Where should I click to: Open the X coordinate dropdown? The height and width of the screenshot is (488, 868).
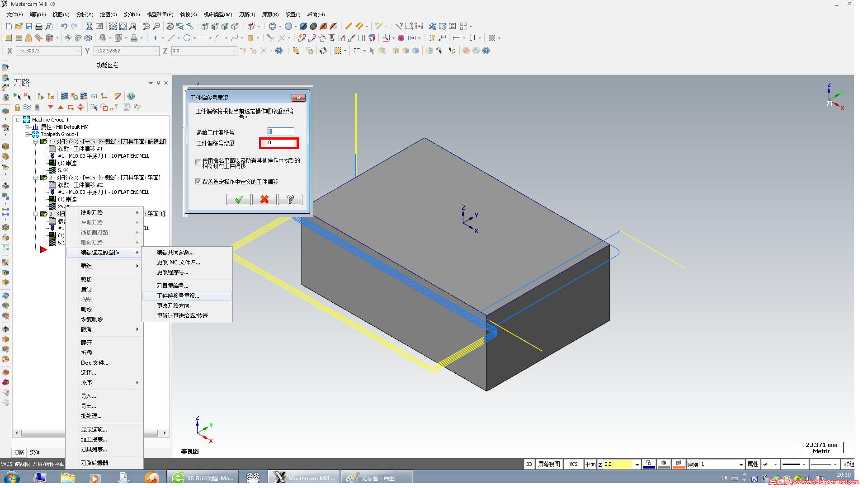click(78, 51)
